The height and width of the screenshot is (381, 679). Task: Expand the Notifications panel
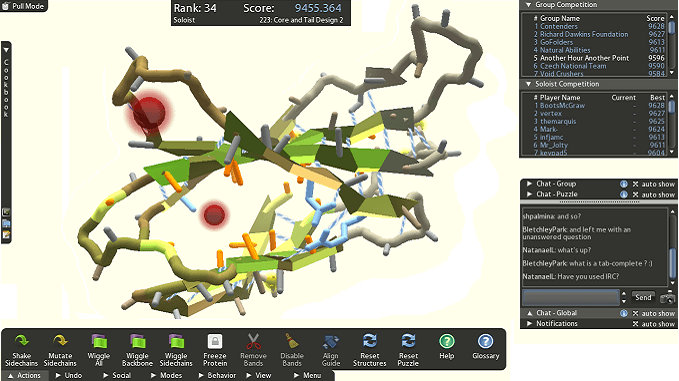(529, 323)
